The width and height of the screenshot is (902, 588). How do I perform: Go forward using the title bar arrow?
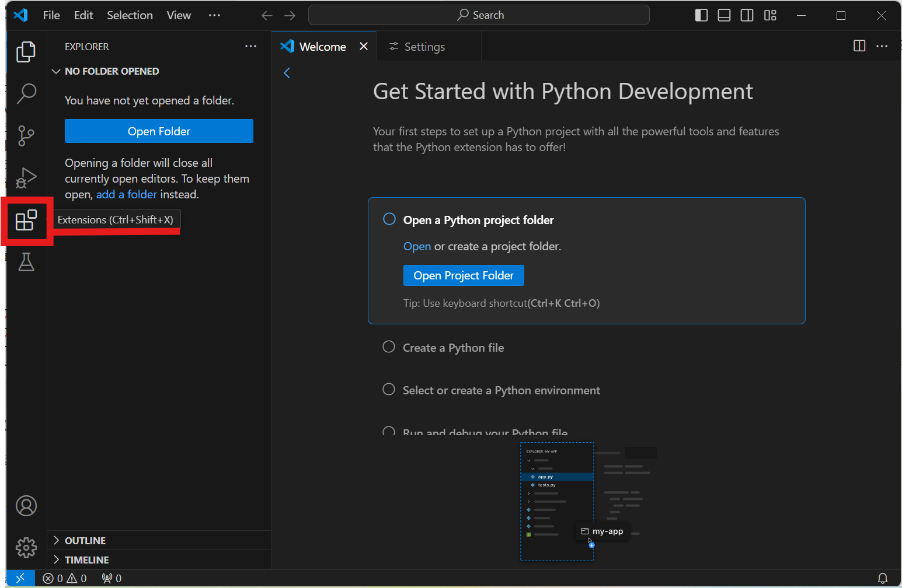click(290, 16)
